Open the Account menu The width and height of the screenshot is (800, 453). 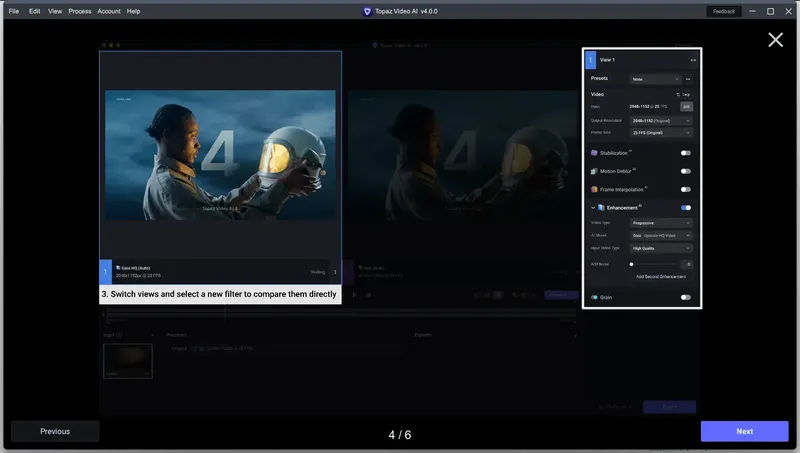pos(109,11)
